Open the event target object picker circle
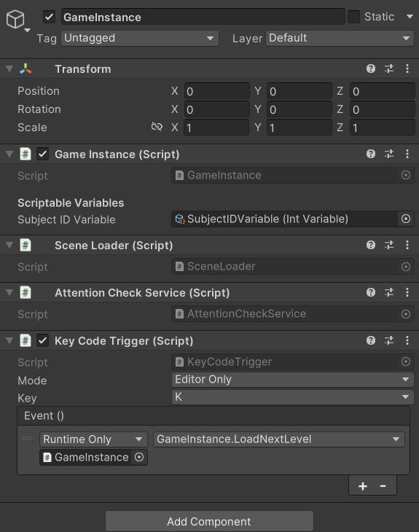 coord(139,458)
